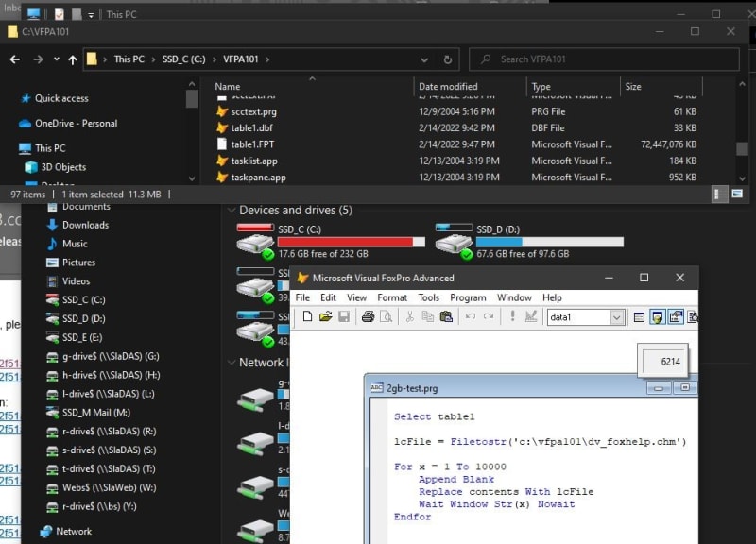The width and height of the screenshot is (756, 544).
Task: Click the Redo arrow in FoxPro toolbar
Action: click(489, 316)
